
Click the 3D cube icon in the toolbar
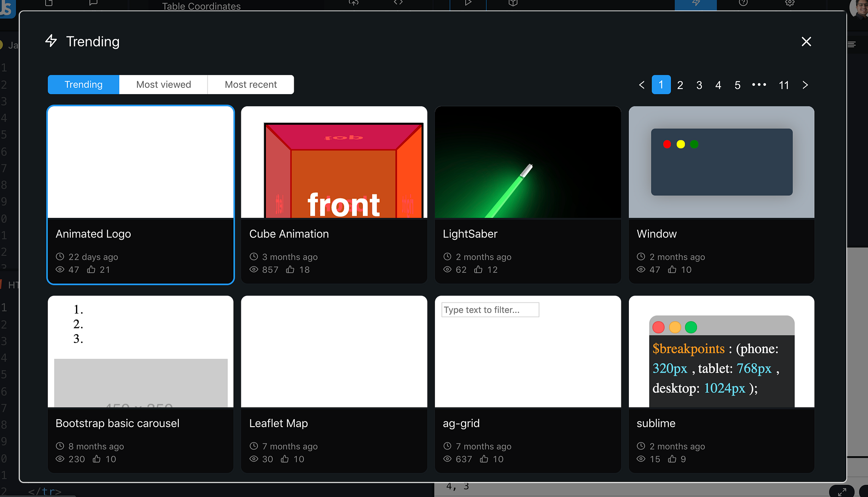[512, 3]
